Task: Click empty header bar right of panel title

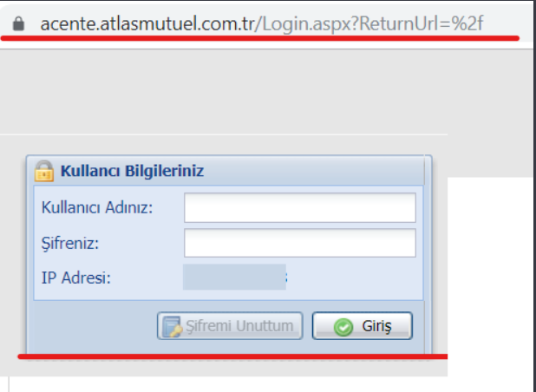Action: [313, 171]
